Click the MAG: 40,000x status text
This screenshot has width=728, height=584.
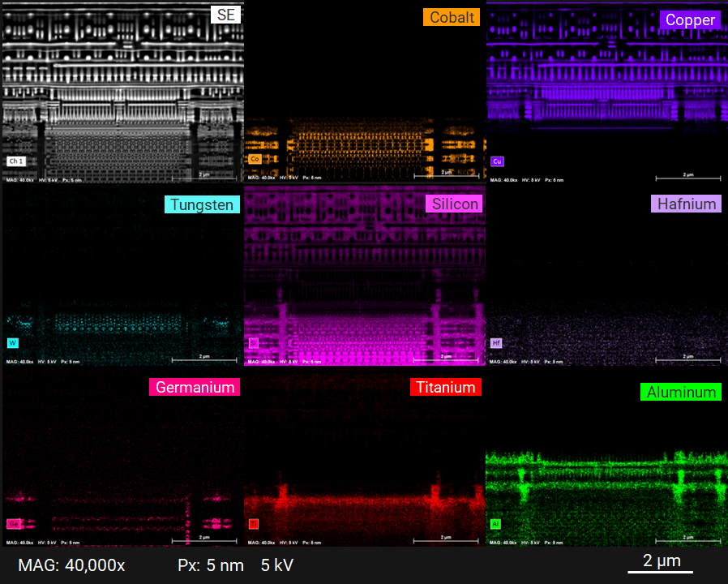click(71, 565)
